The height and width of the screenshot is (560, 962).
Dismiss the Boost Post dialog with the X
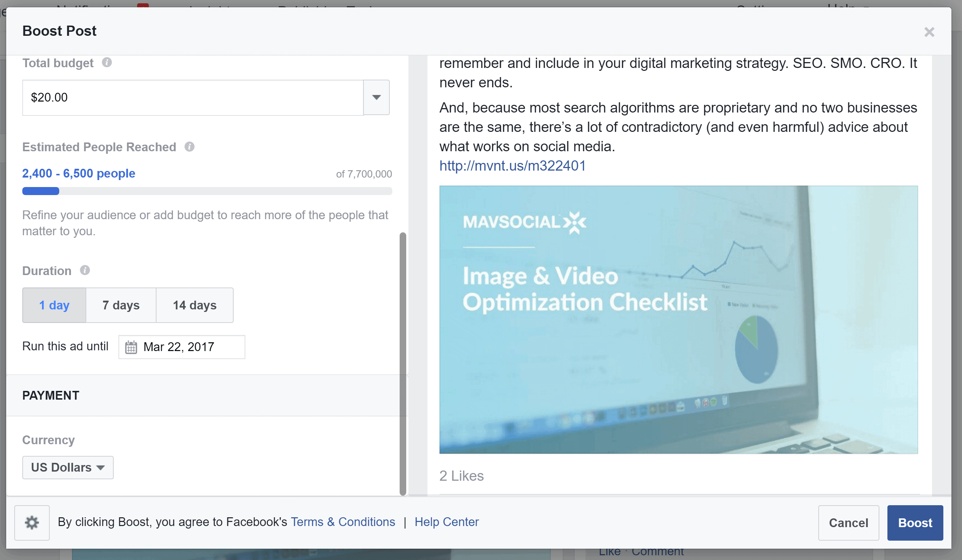click(x=929, y=33)
